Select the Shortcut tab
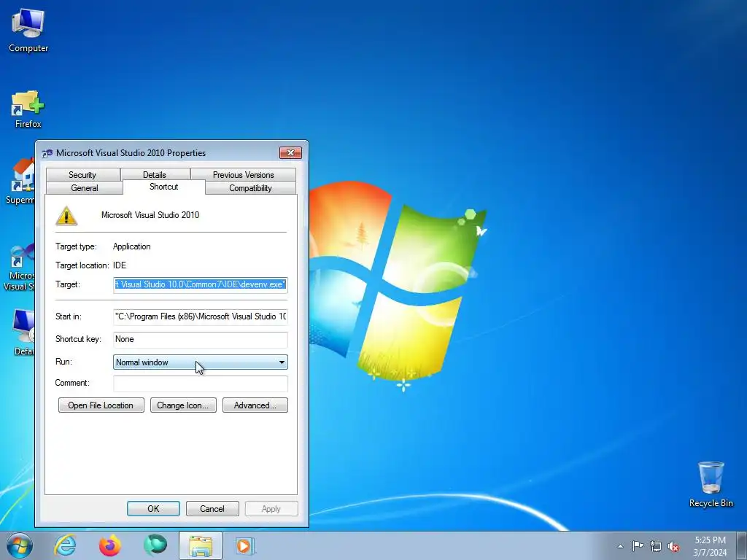This screenshot has width=747, height=560. pyautogui.click(x=164, y=187)
